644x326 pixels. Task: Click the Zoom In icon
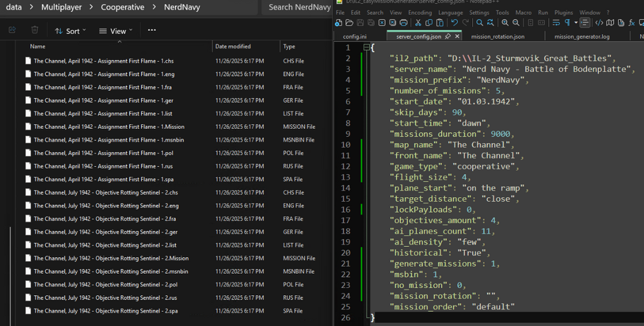point(505,23)
